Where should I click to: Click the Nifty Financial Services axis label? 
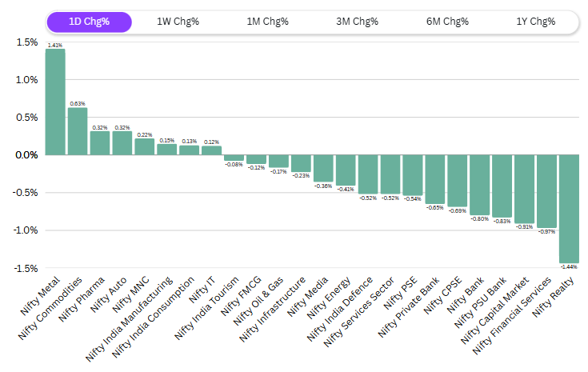tap(512, 315)
